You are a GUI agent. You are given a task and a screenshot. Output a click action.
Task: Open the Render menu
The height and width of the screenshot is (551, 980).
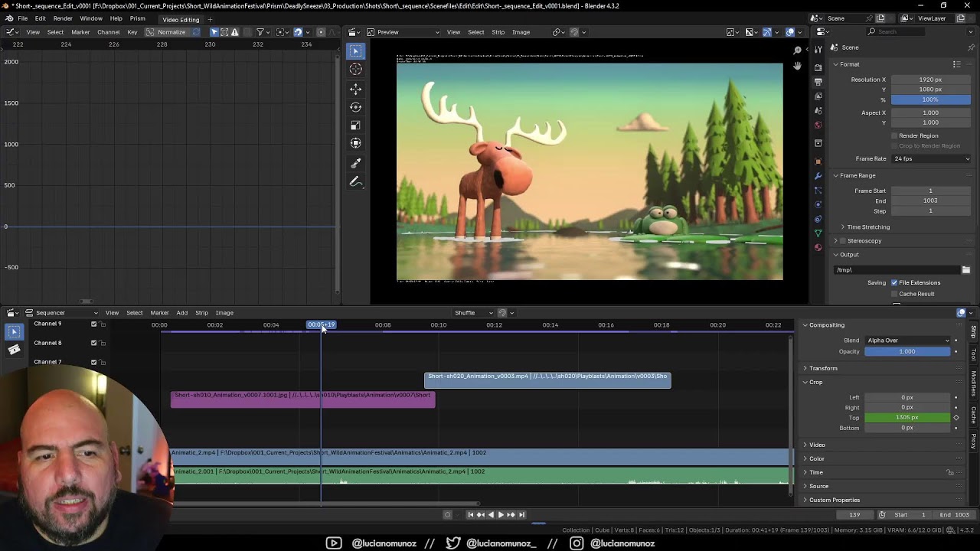[63, 18]
